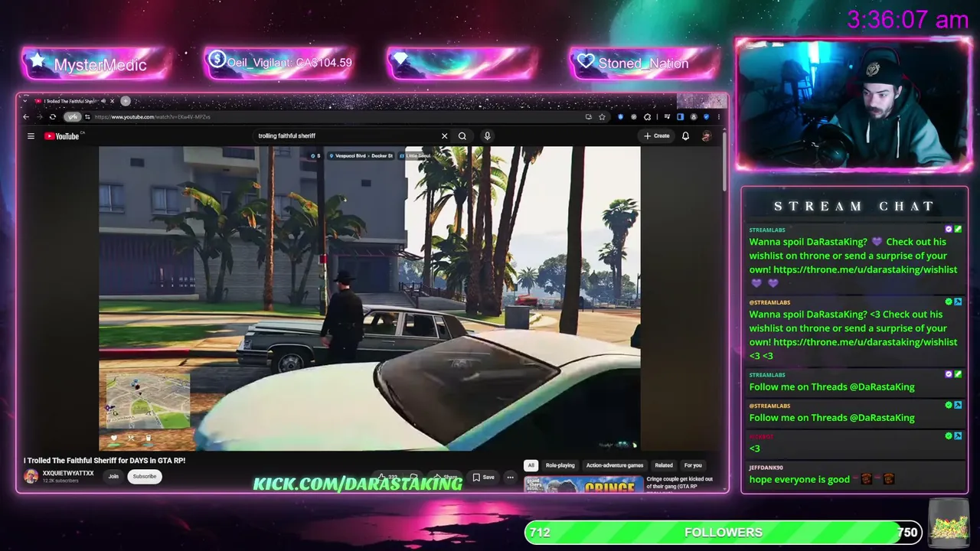The image size is (980, 551).
Task: Open the YouTube Create menu
Action: pyautogui.click(x=657, y=136)
